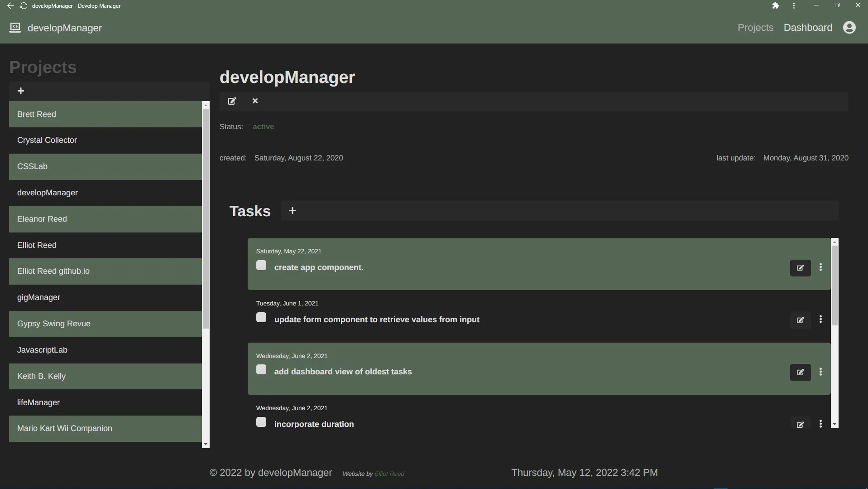The height and width of the screenshot is (489, 868).
Task: Open the browser three-dot menu
Action: click(794, 5)
